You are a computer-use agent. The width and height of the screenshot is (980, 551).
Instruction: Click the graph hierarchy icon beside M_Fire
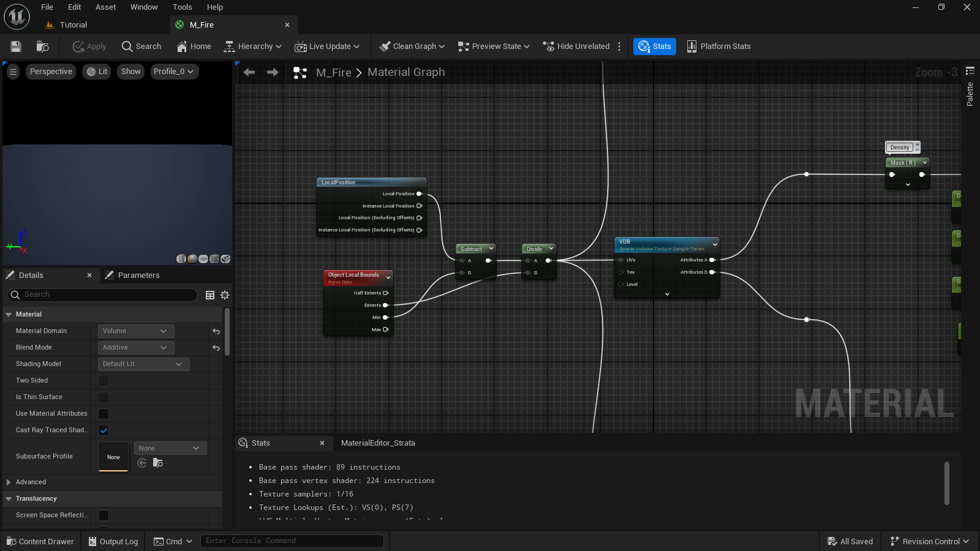(300, 73)
